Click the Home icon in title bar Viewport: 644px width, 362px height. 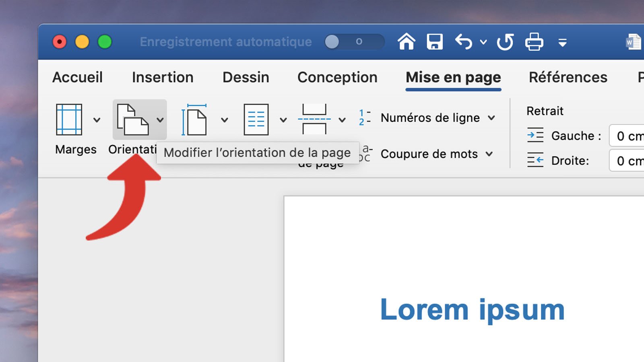pos(406,41)
